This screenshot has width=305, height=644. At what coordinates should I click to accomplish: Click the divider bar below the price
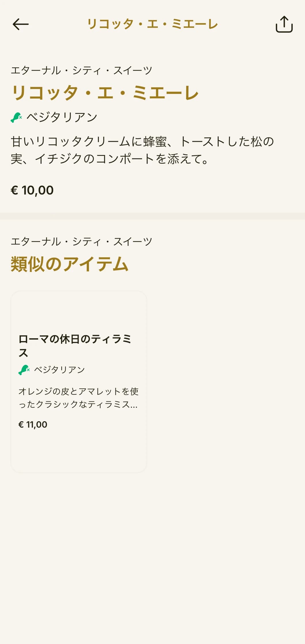(x=152, y=216)
